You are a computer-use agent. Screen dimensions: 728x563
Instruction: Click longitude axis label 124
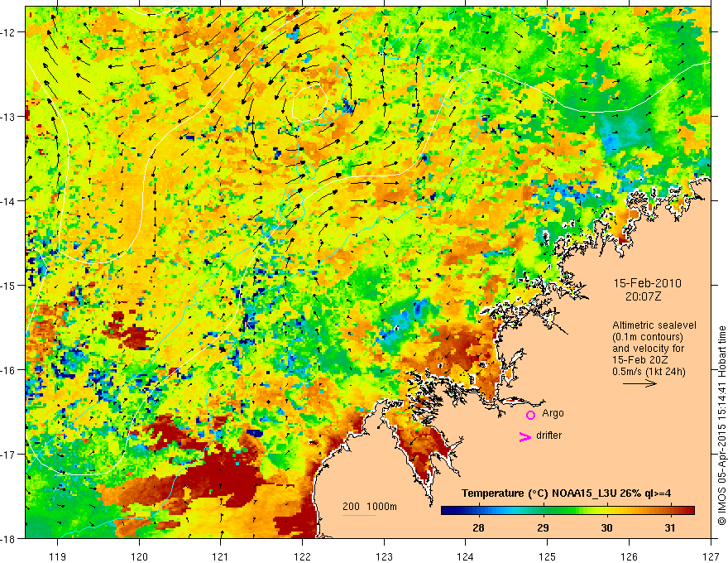point(466,556)
